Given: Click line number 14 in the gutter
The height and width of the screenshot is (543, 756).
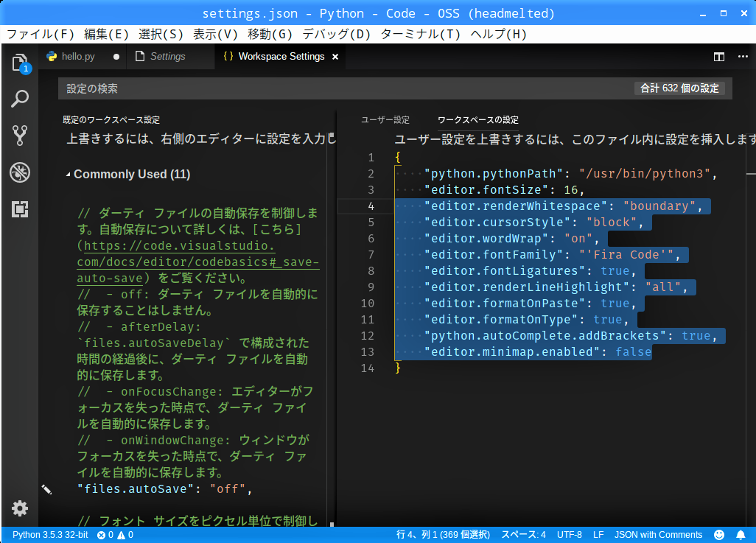Looking at the screenshot, I should [368, 368].
